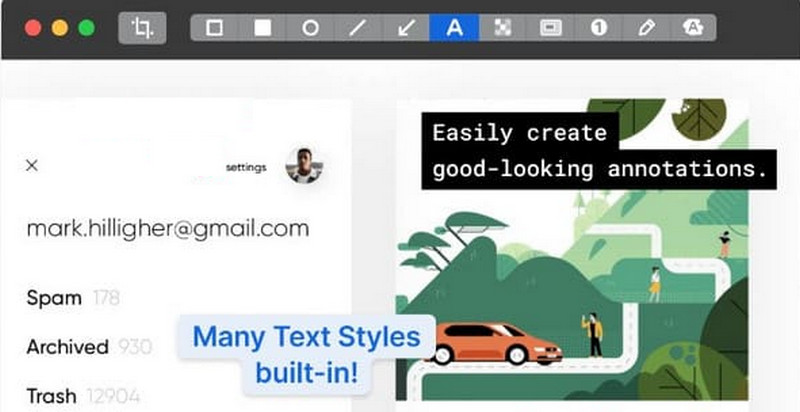The height and width of the screenshot is (412, 800).
Task: Choose the ellipse shape tool
Action: [310, 28]
